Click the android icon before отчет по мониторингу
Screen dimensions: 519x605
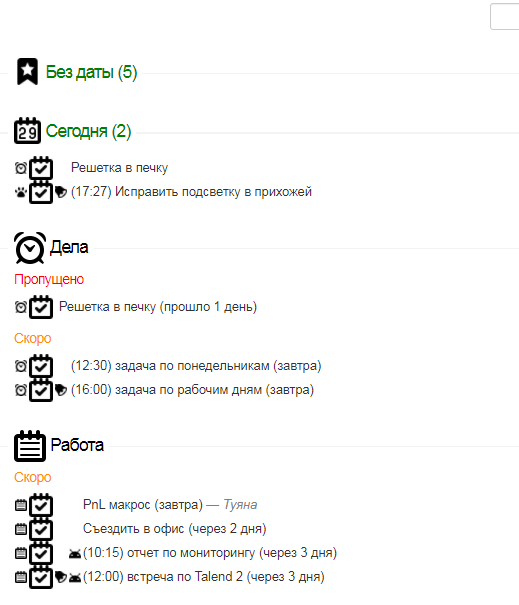75,554
